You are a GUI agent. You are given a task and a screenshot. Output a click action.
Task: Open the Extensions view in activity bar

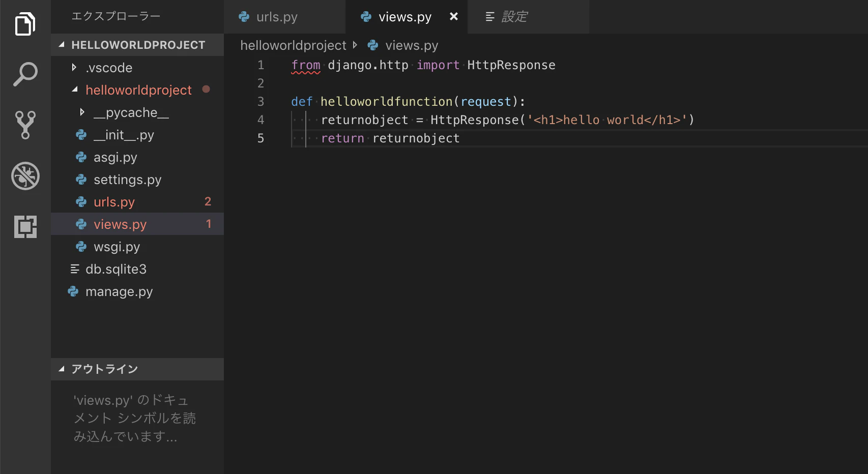tap(25, 227)
